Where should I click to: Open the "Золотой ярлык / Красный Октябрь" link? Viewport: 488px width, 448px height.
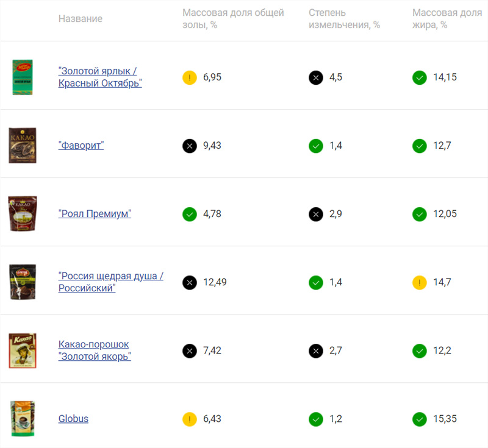(100, 77)
